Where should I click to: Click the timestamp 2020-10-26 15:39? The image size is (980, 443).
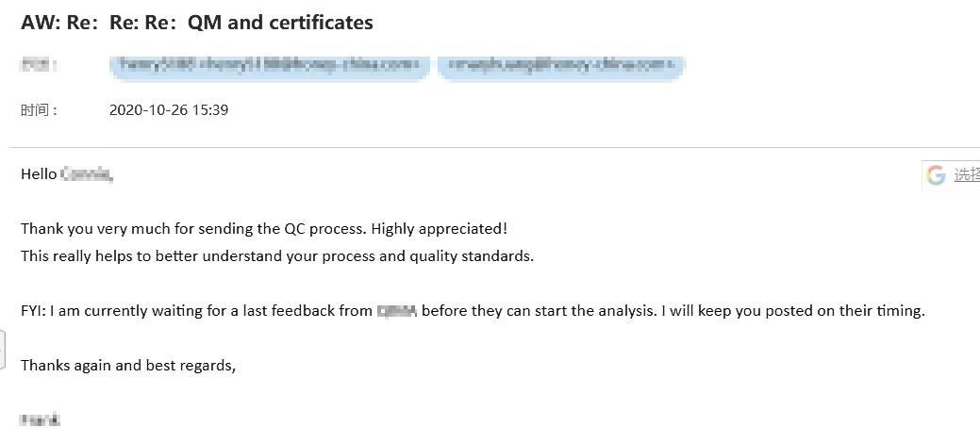[x=169, y=110]
